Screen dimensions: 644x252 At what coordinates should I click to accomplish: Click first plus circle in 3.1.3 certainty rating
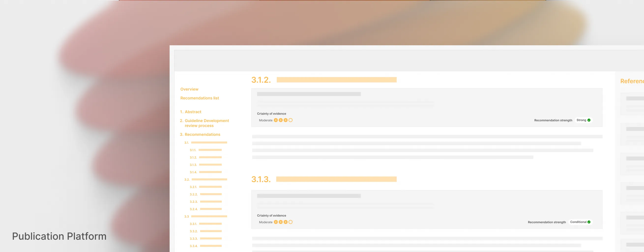pyautogui.click(x=276, y=222)
